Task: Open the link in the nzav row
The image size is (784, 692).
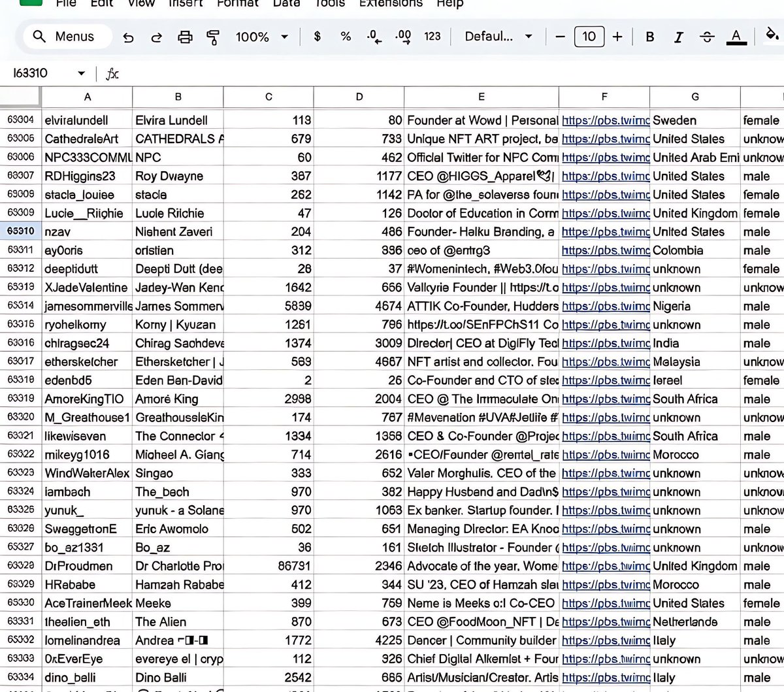Action: pyautogui.click(x=606, y=231)
